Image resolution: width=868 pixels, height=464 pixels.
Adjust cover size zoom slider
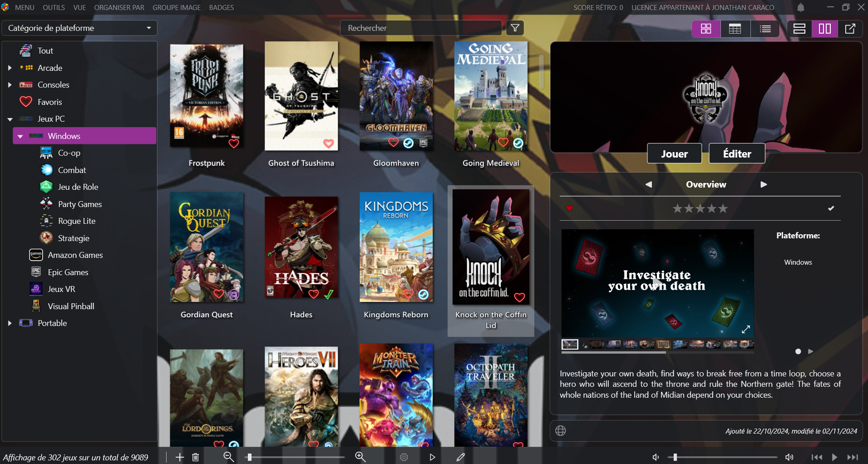tap(295, 457)
